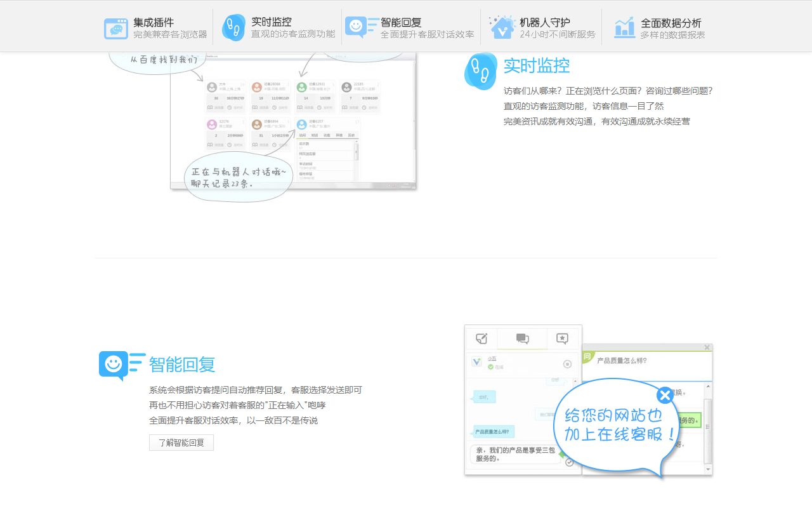
Task: Click the agent name 小五
Action: point(492,359)
